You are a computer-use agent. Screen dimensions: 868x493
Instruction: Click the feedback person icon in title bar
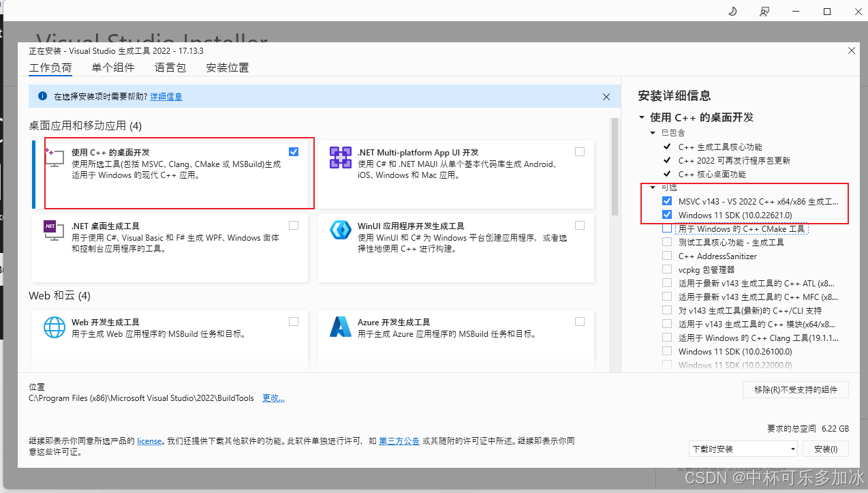point(764,12)
